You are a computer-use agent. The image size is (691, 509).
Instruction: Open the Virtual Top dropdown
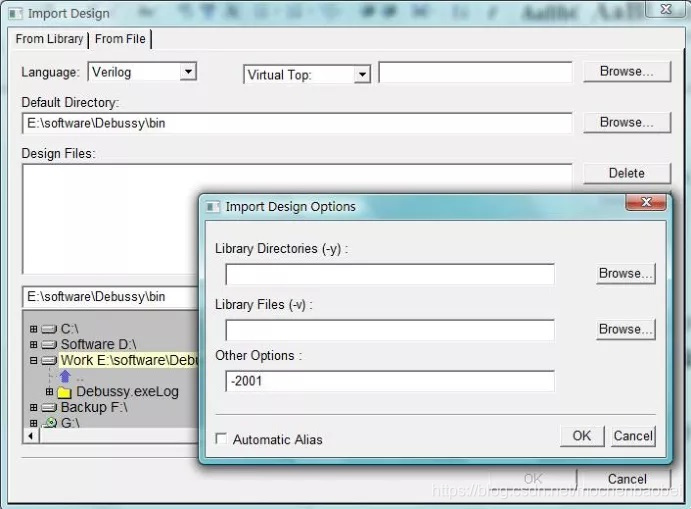[x=362, y=74]
